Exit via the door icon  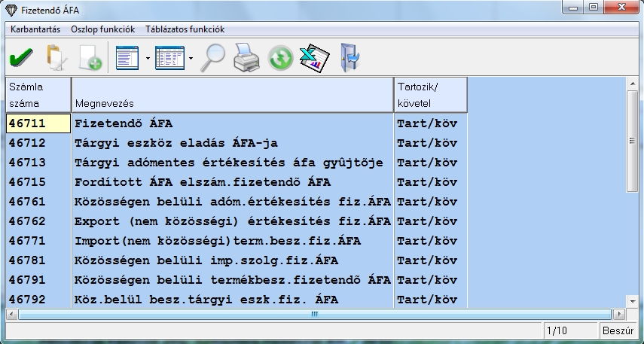tap(351, 57)
